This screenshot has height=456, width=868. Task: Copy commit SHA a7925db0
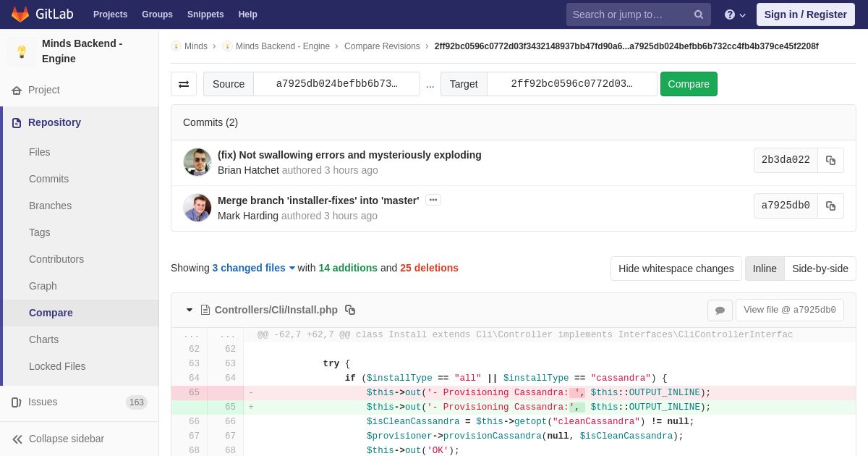coord(830,206)
